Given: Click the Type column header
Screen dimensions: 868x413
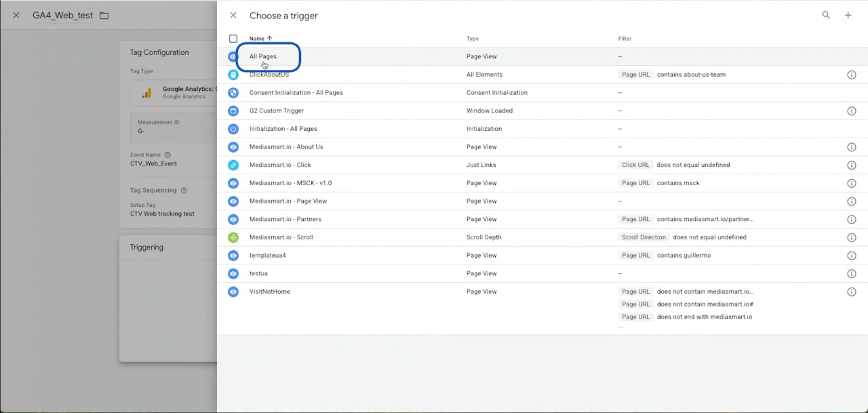Looking at the screenshot, I should 472,39.
